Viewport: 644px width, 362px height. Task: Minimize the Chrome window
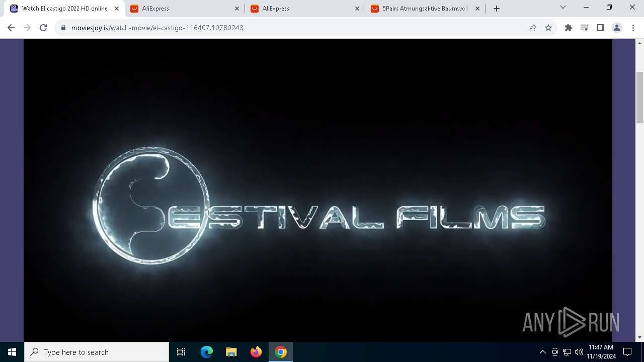pos(586,8)
